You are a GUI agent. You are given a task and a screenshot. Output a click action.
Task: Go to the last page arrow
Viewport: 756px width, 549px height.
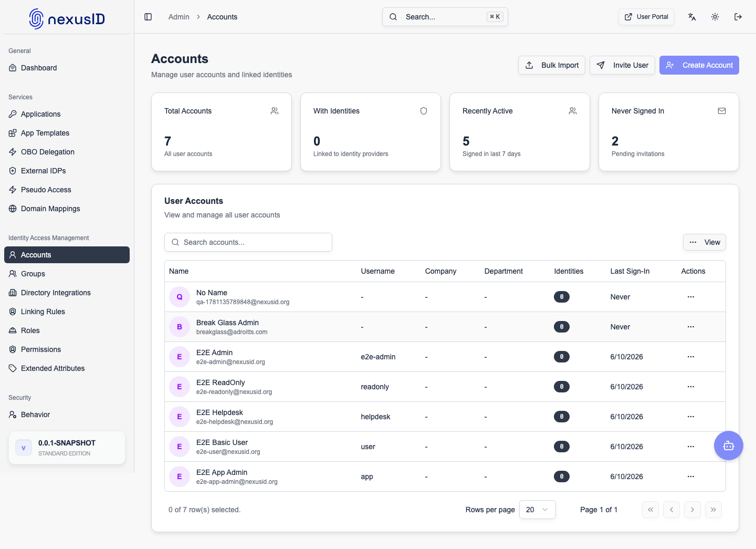[713, 510]
